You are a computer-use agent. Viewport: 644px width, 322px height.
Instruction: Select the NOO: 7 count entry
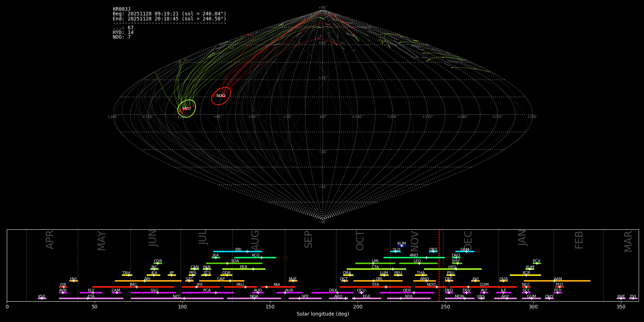(x=122, y=37)
